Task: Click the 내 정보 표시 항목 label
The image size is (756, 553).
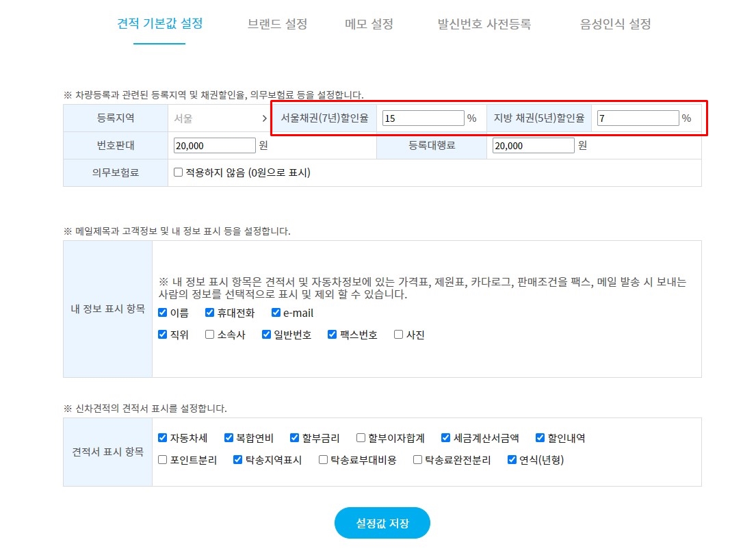Action: (107, 309)
